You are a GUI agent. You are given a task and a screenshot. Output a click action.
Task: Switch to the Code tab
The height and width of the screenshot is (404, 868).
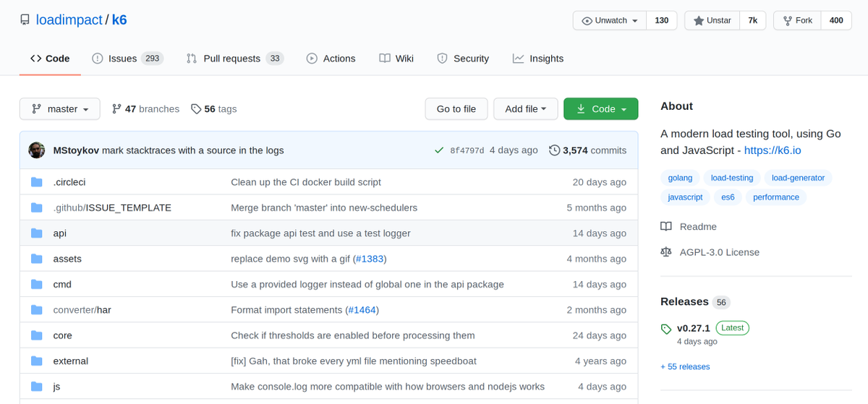(x=50, y=59)
